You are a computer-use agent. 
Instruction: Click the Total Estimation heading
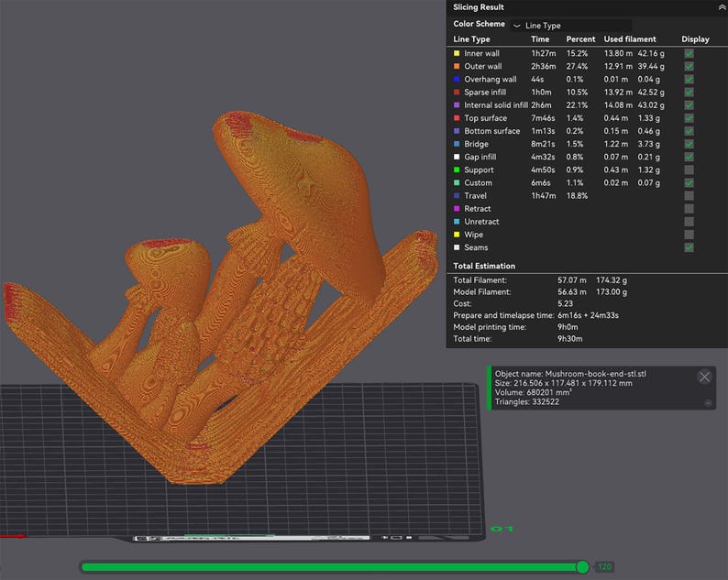(x=484, y=266)
